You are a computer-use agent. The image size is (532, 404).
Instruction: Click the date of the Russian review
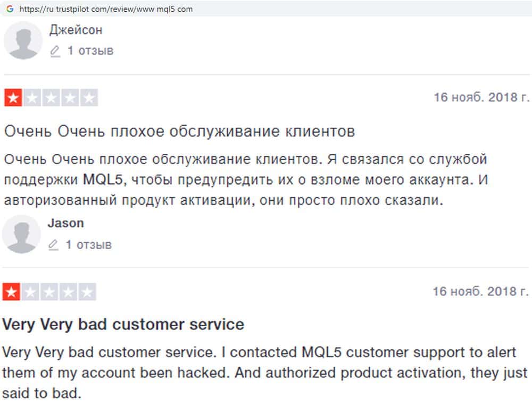[481, 97]
